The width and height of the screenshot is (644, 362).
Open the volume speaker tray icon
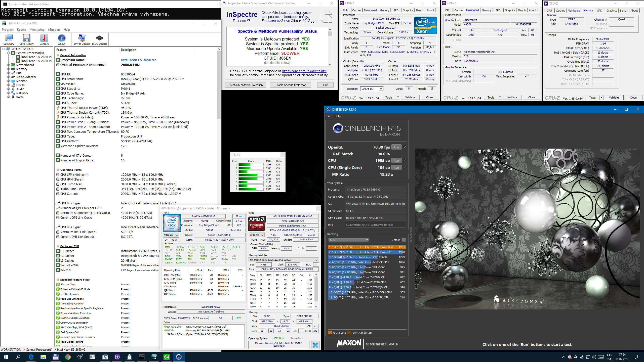point(594,357)
